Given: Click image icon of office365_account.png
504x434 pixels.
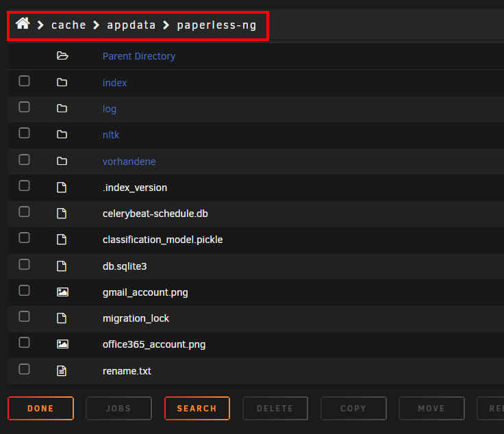Looking at the screenshot, I should coord(62,344).
